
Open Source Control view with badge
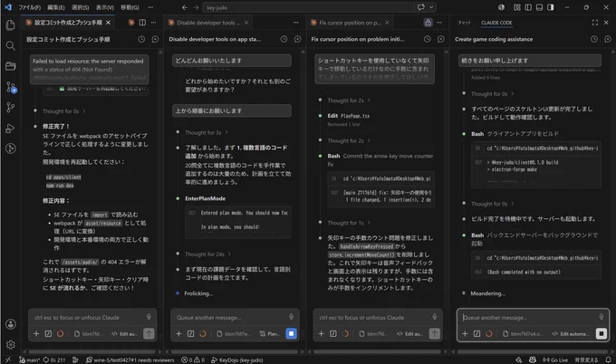(x=11, y=87)
